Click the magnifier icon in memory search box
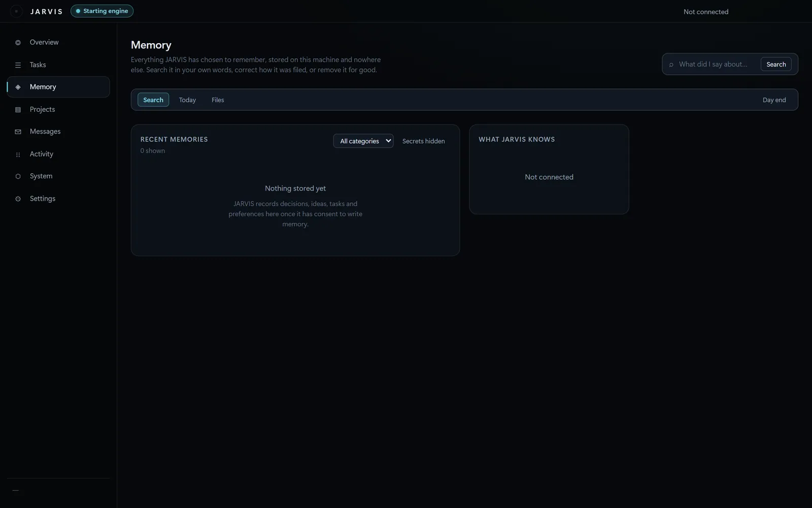Viewport: 812px width, 508px height. 671,65
